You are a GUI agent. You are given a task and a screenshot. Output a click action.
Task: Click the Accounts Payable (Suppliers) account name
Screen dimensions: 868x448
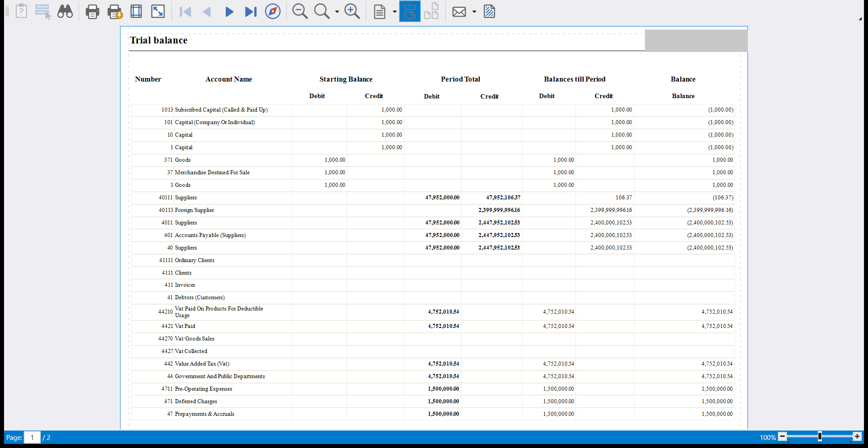pos(210,235)
